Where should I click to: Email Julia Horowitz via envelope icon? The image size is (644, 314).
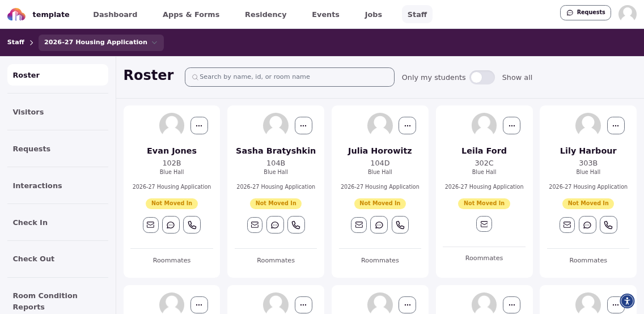pyautogui.click(x=359, y=225)
